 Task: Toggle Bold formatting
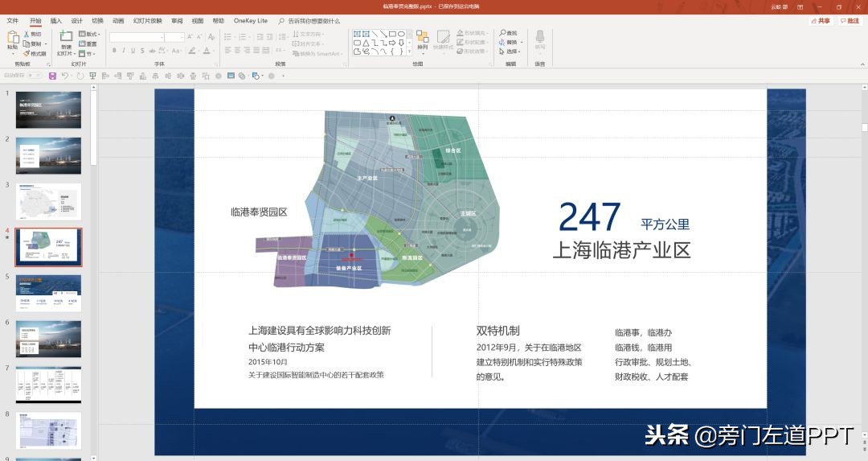click(x=115, y=51)
